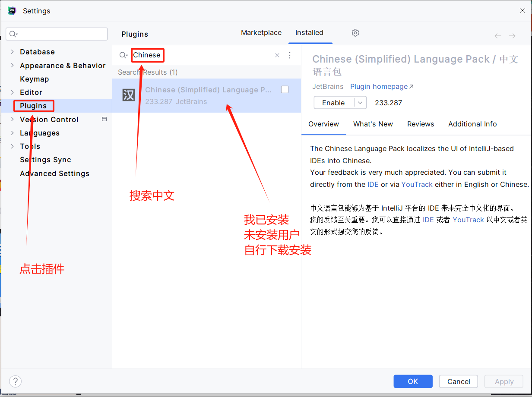The image size is (532, 397).
Task: Open plugin search options menu
Action: (x=290, y=55)
